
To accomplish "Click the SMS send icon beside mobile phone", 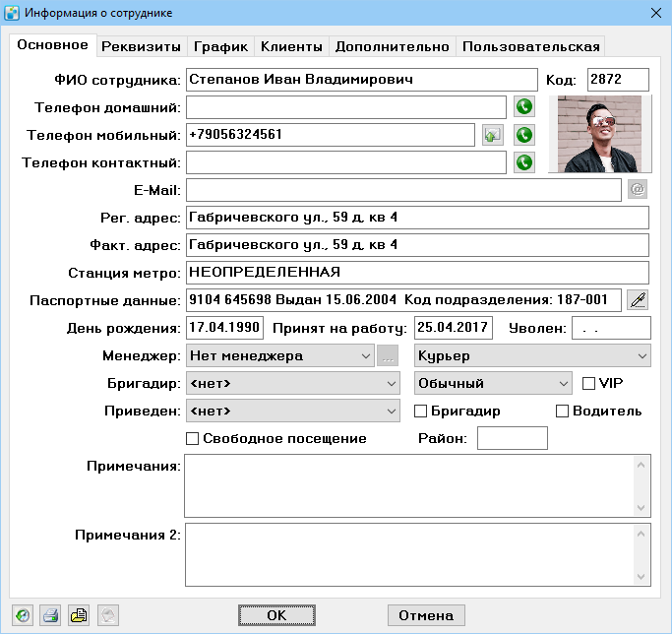I will [x=492, y=135].
